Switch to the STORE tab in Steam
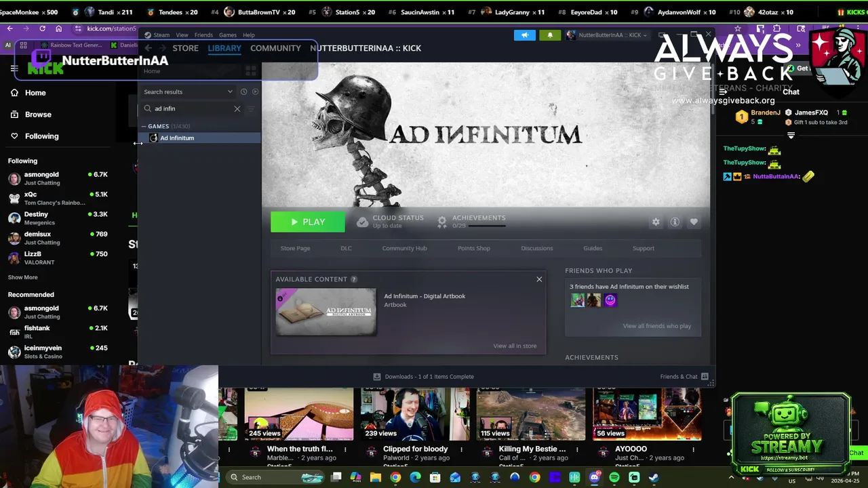 click(x=185, y=48)
